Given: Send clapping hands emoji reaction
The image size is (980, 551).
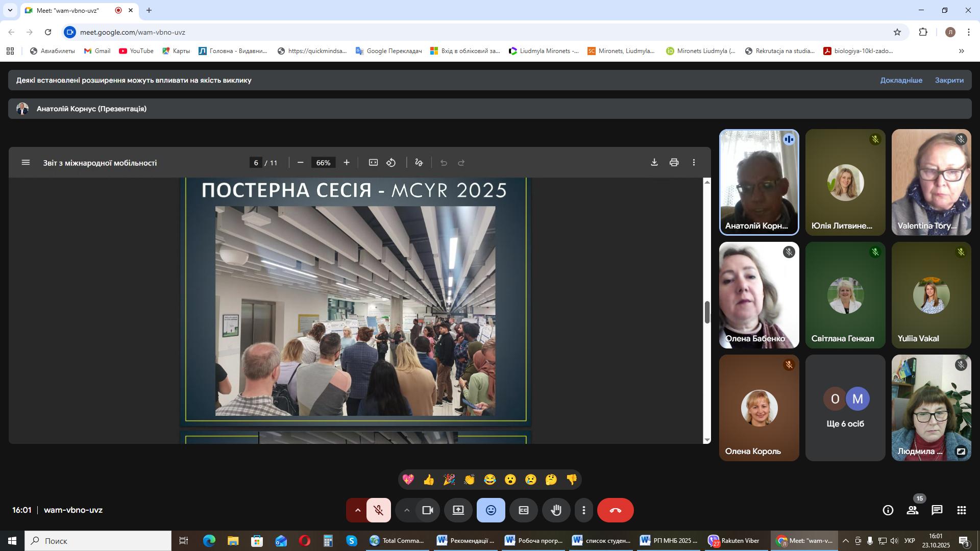Looking at the screenshot, I should tap(469, 480).
